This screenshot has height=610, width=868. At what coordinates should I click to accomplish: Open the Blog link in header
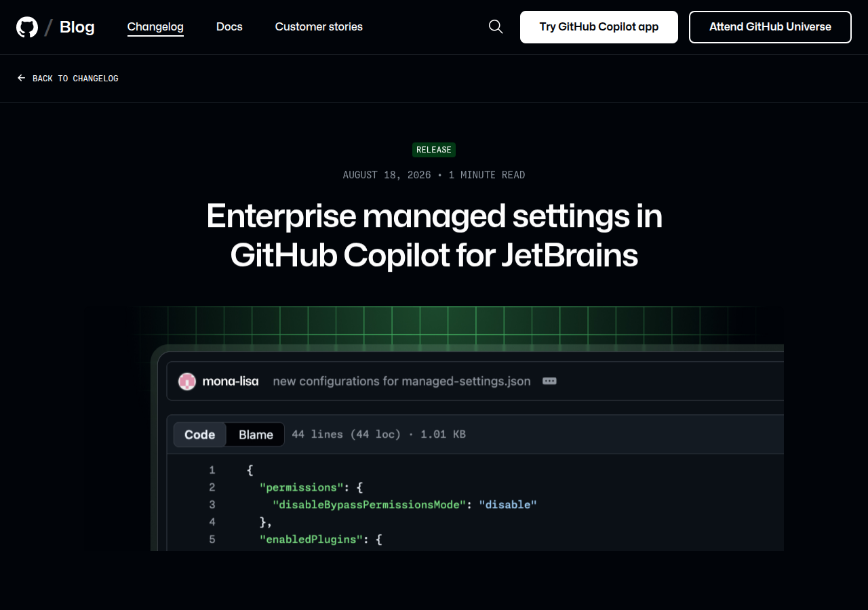[x=77, y=27]
